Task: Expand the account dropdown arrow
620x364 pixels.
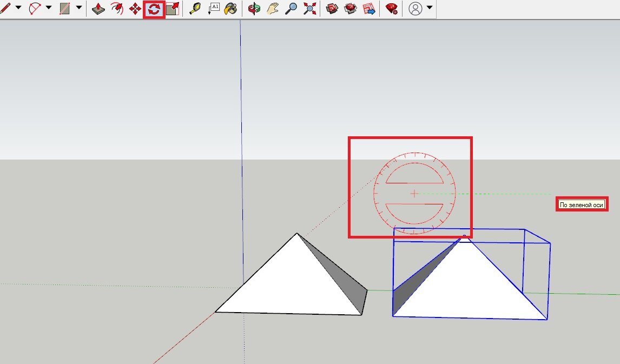Action: pyautogui.click(x=430, y=8)
